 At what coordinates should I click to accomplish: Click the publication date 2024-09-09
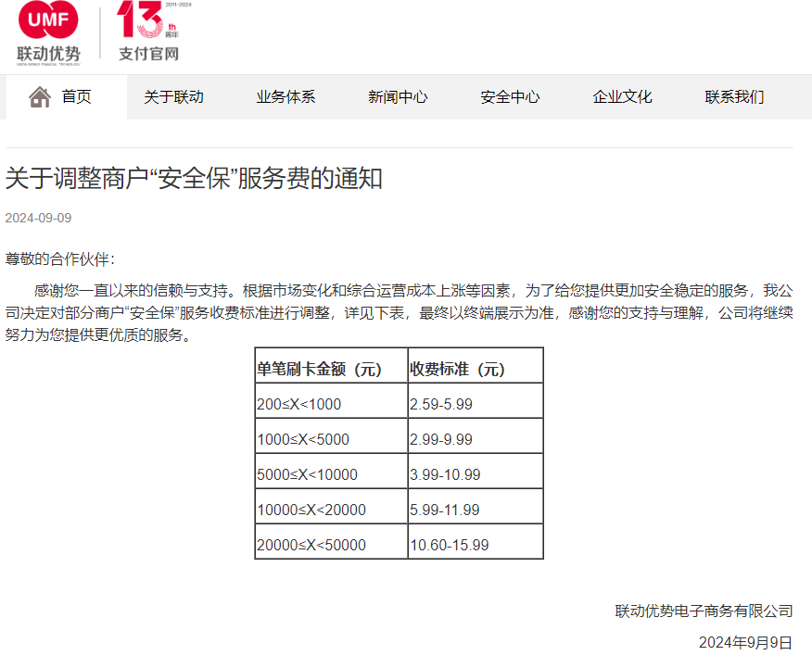pos(38,218)
